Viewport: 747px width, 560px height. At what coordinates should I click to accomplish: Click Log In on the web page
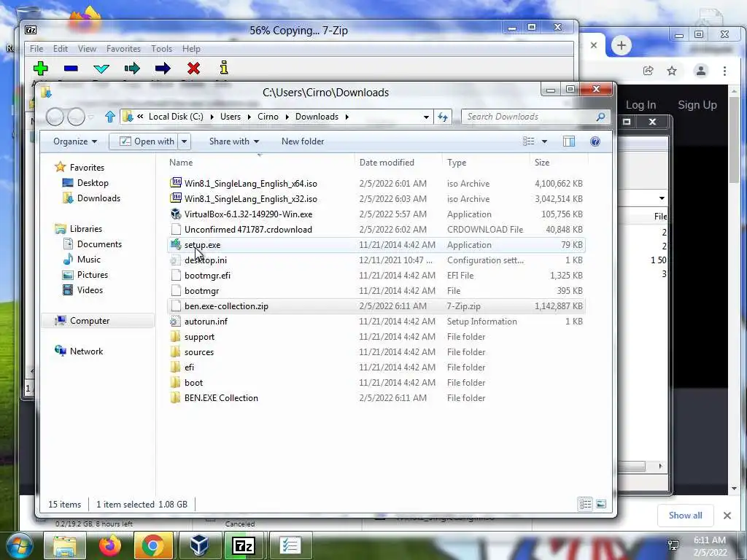[640, 105]
